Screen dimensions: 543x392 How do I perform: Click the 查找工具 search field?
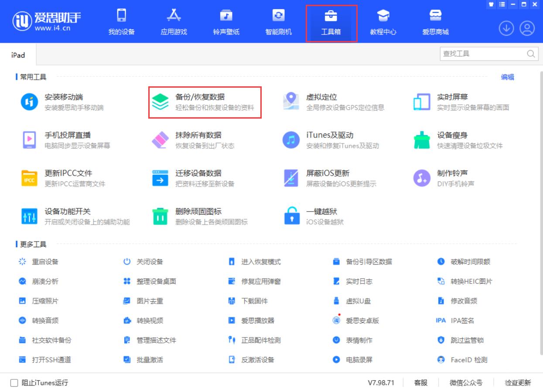pyautogui.click(x=484, y=54)
